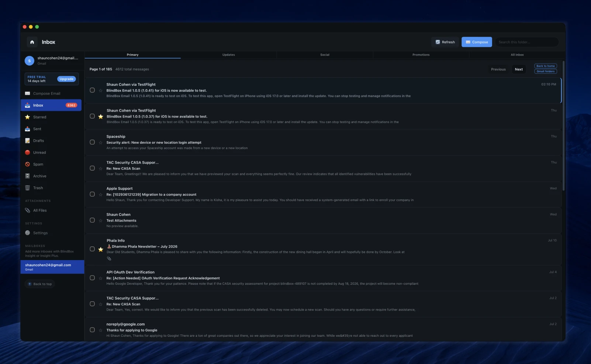Check the TAC Security message dated Thu
Viewport: 591px width, 364px height.
click(92, 168)
